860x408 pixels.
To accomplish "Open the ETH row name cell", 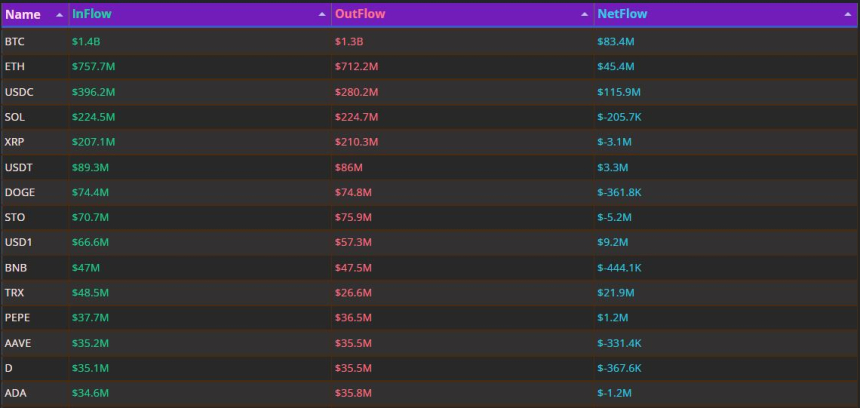I will (x=14, y=67).
